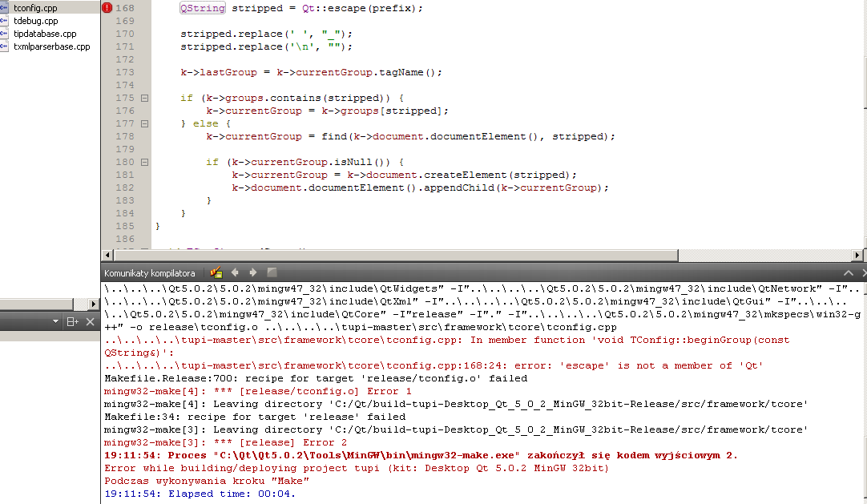Click the error line "'escape' is not a member of 'Qt'"
867x504 pixels.
433,365
